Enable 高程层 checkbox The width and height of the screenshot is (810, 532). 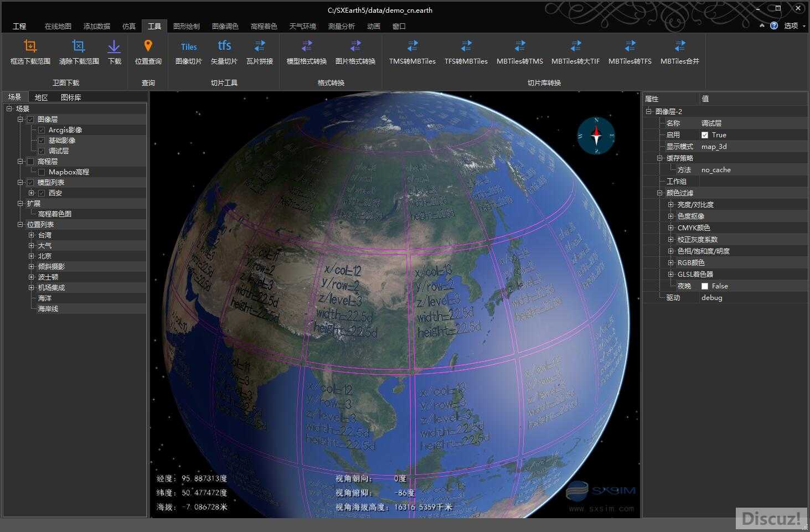tap(30, 162)
